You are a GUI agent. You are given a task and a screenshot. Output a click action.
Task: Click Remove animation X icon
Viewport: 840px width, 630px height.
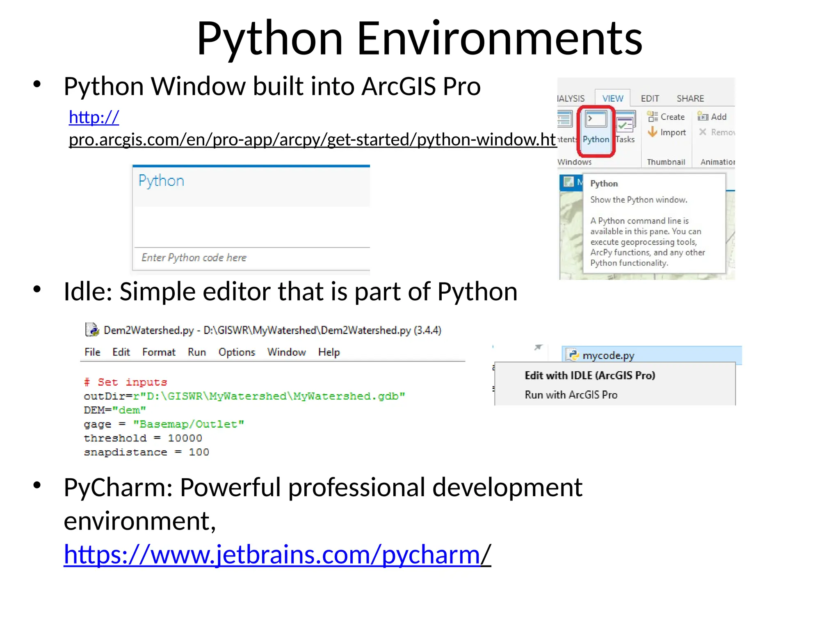pyautogui.click(x=703, y=132)
